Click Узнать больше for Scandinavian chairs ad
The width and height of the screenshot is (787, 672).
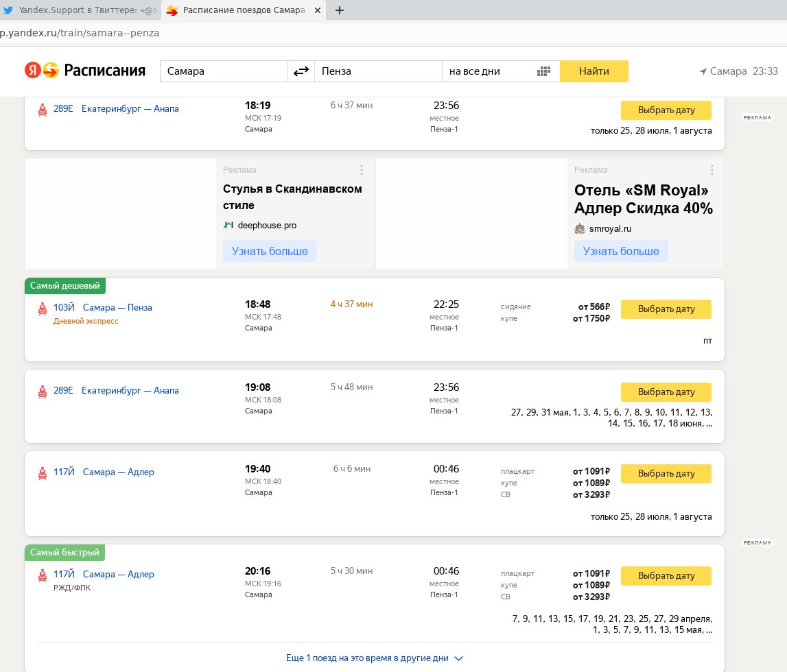270,251
